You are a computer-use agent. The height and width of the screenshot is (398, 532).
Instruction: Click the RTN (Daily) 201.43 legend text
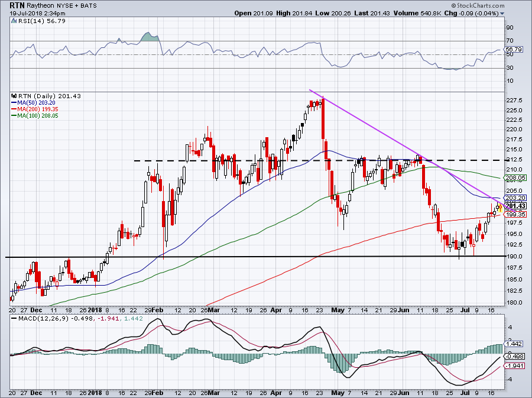(50, 96)
